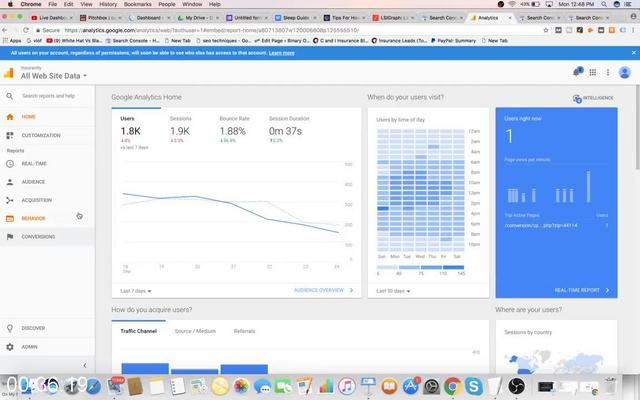Open iTunes from the Dock

pos(347,386)
